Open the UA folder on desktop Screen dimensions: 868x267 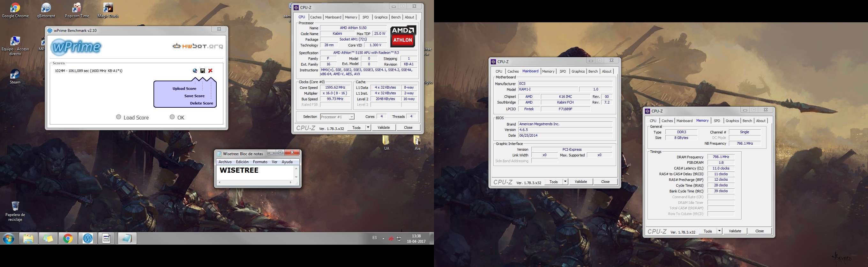click(x=386, y=142)
